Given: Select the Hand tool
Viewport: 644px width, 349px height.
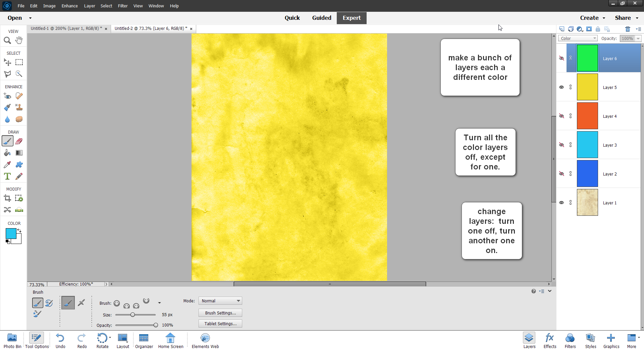Looking at the screenshot, I should click(19, 40).
